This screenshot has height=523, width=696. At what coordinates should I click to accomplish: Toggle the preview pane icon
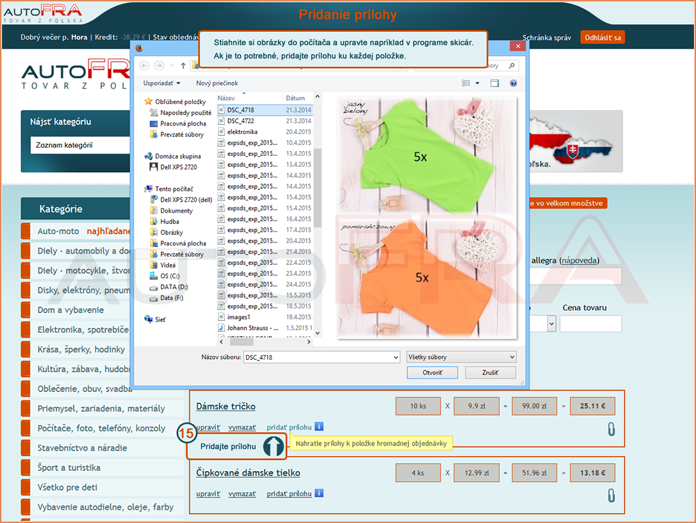(x=494, y=83)
